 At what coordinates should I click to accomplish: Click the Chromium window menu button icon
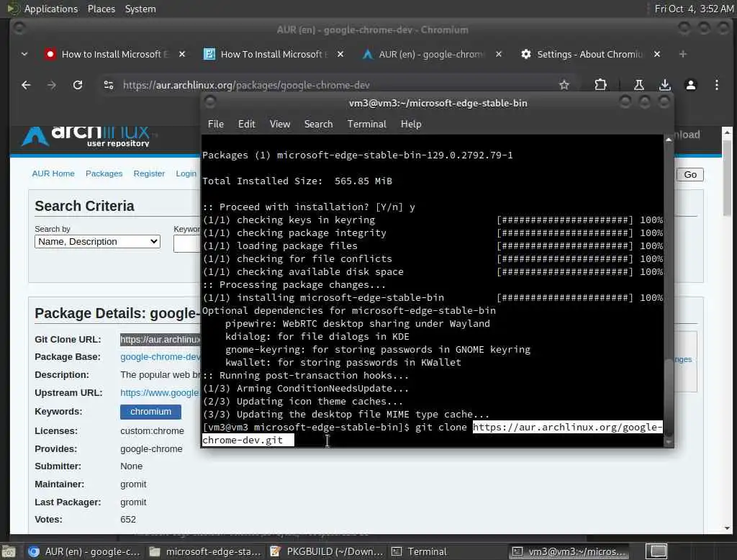tap(19, 28)
